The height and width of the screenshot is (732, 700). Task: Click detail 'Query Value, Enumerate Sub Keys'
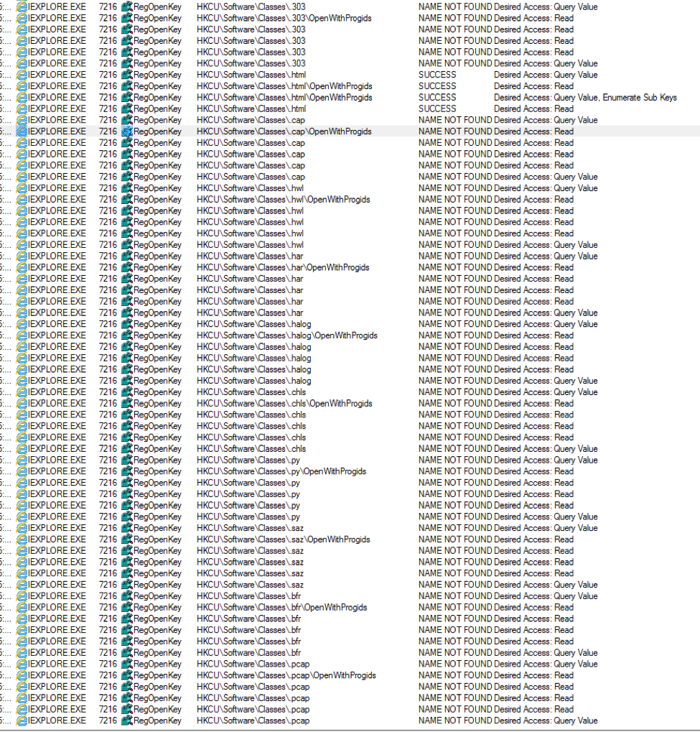pyautogui.click(x=615, y=98)
